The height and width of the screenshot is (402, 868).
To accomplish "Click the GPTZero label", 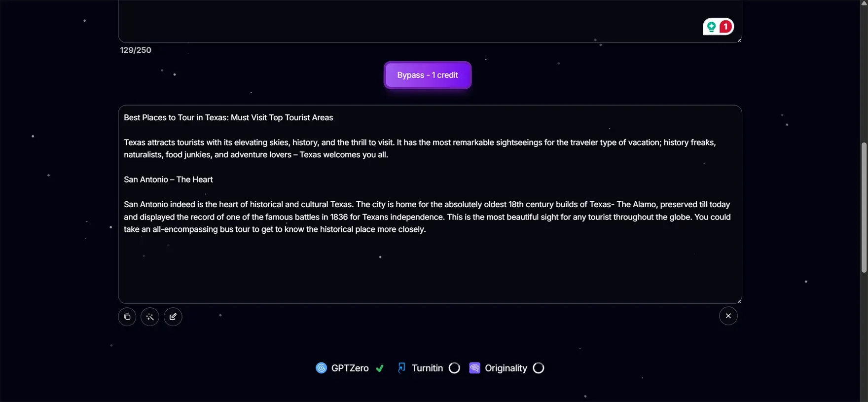I will (349, 368).
